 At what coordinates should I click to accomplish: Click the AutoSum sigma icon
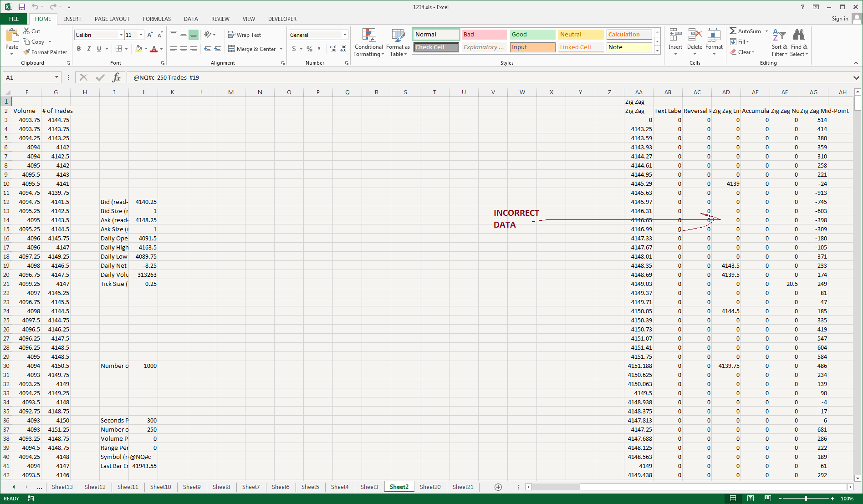click(x=733, y=31)
